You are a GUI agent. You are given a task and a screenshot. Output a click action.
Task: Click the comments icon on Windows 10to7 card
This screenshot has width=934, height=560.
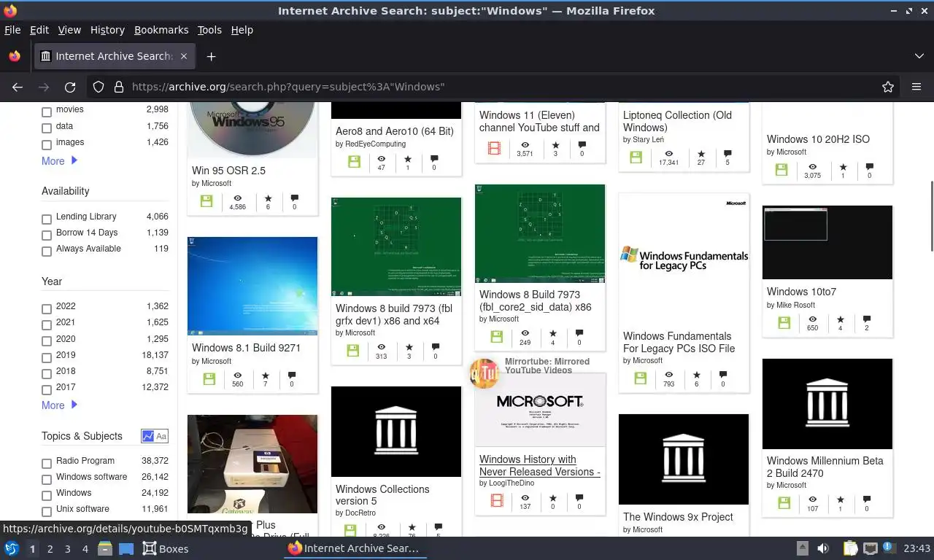(867, 319)
